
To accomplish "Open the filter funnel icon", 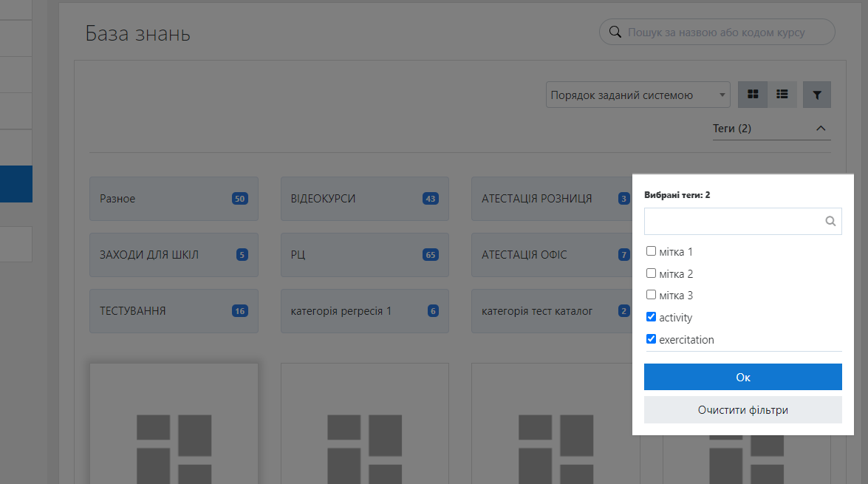I will (x=817, y=95).
